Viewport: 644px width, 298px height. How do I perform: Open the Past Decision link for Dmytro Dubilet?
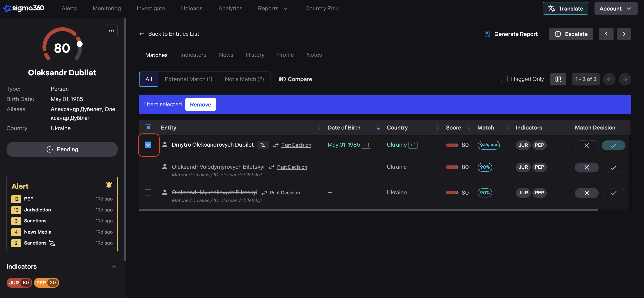point(296,145)
